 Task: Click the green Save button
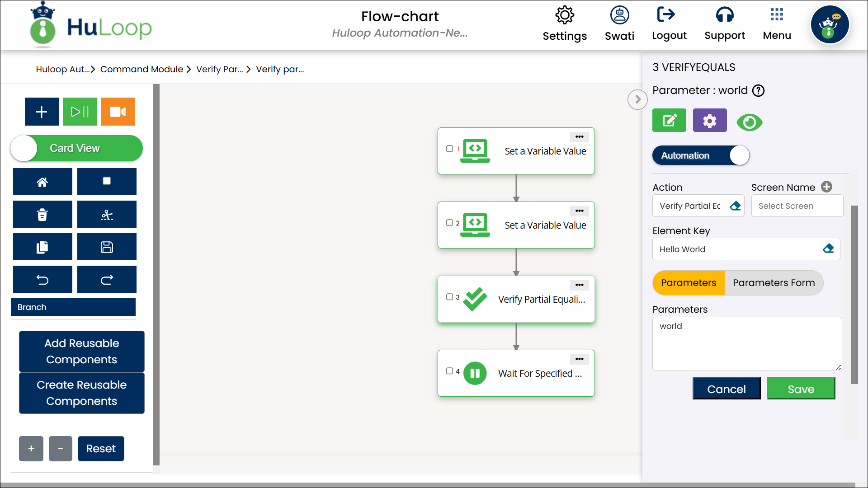tap(801, 389)
